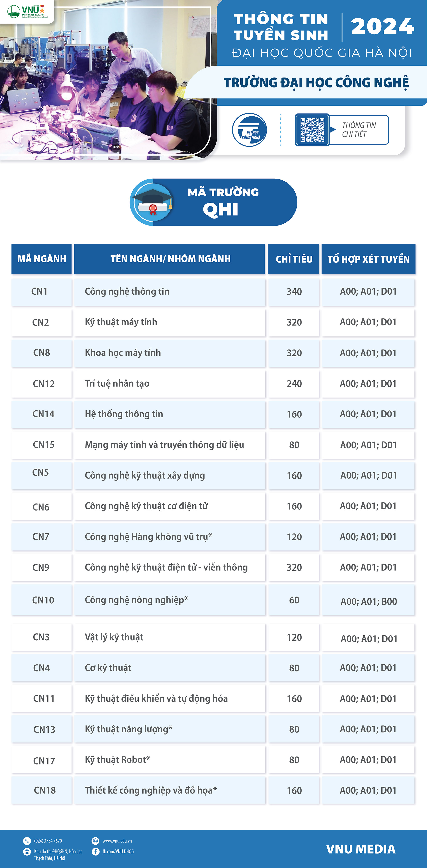Select the Trí tuệ nhân tạo row
The width and height of the screenshot is (427, 868).
(x=213, y=384)
